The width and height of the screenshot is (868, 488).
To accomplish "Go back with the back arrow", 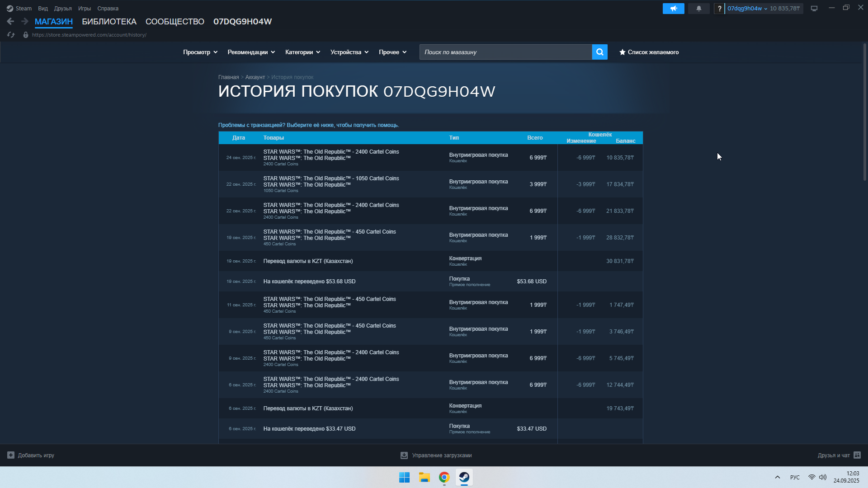I will tap(10, 21).
